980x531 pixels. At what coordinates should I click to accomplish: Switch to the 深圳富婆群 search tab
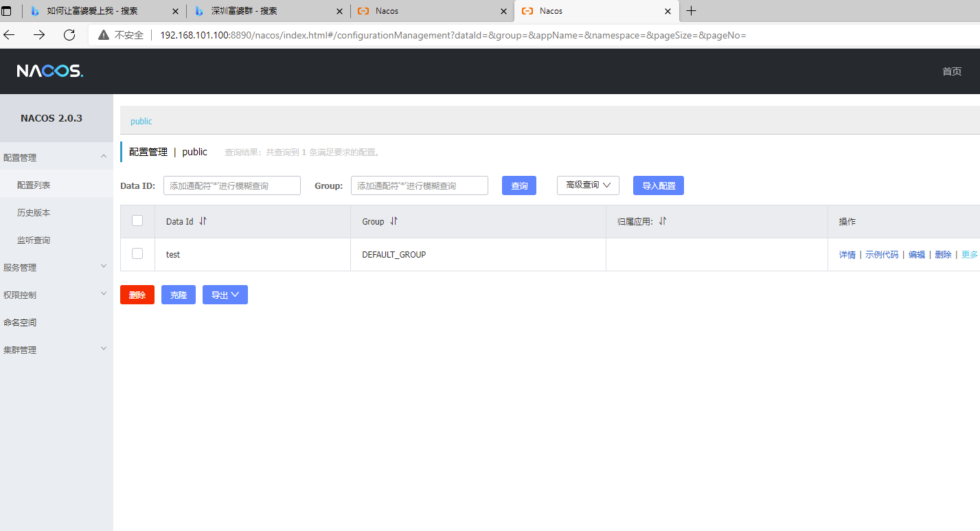coord(268,11)
